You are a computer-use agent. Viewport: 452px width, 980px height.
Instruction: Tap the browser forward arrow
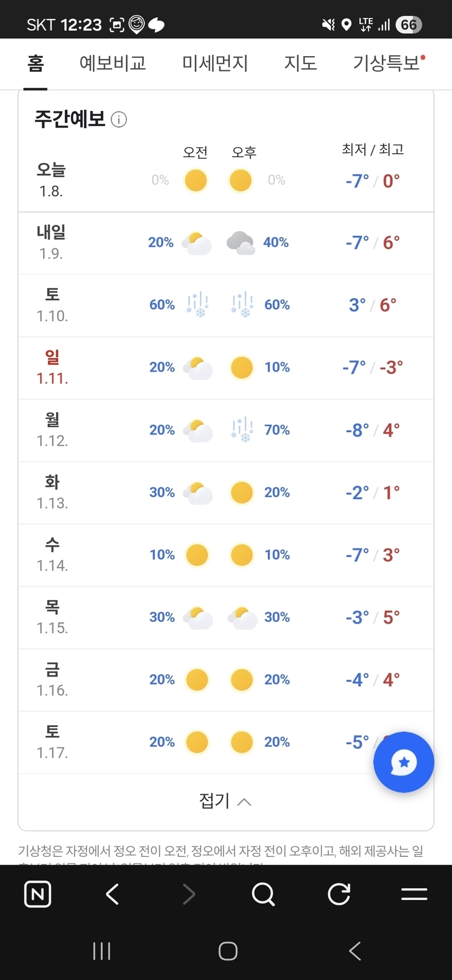188,894
